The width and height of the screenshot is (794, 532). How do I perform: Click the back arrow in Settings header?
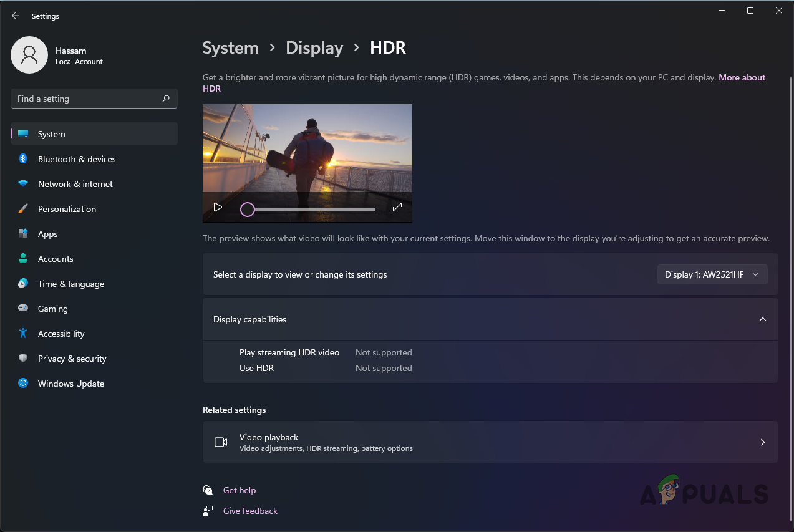pos(16,16)
